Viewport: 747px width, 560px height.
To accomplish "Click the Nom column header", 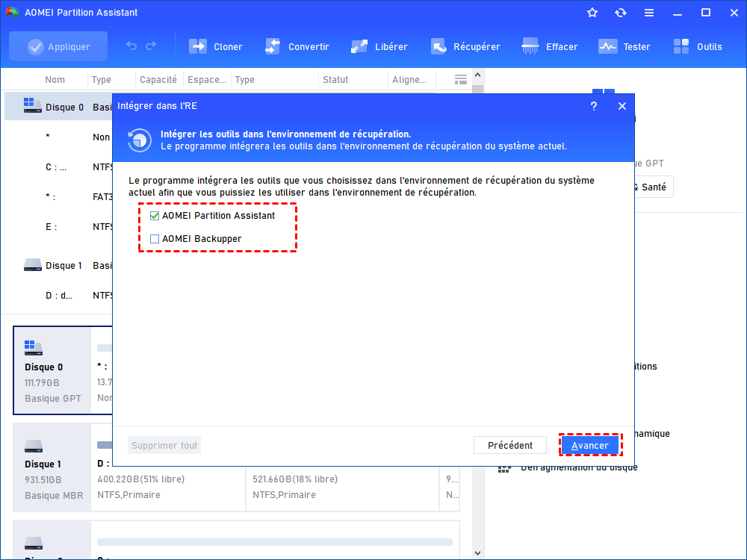I will 55,80.
